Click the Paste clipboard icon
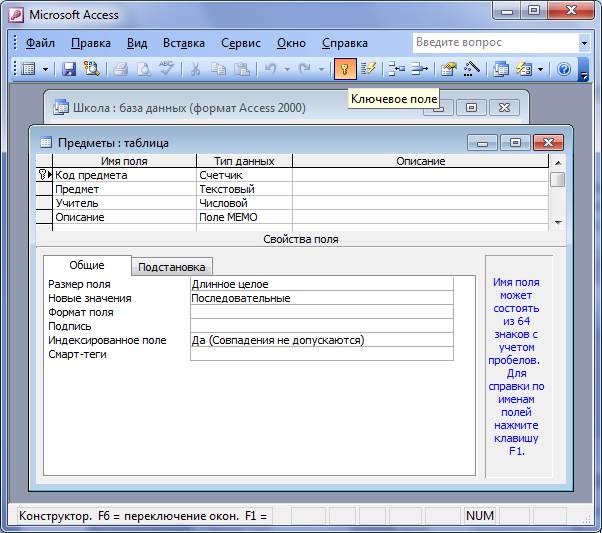This screenshot has width=602, height=533. [x=242, y=69]
